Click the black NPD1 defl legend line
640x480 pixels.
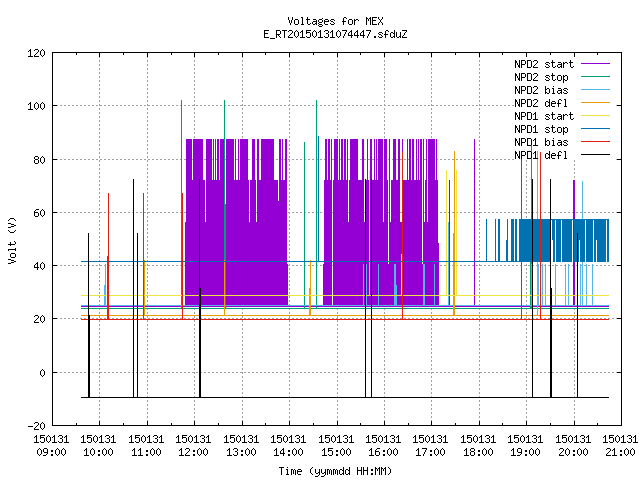(x=595, y=155)
